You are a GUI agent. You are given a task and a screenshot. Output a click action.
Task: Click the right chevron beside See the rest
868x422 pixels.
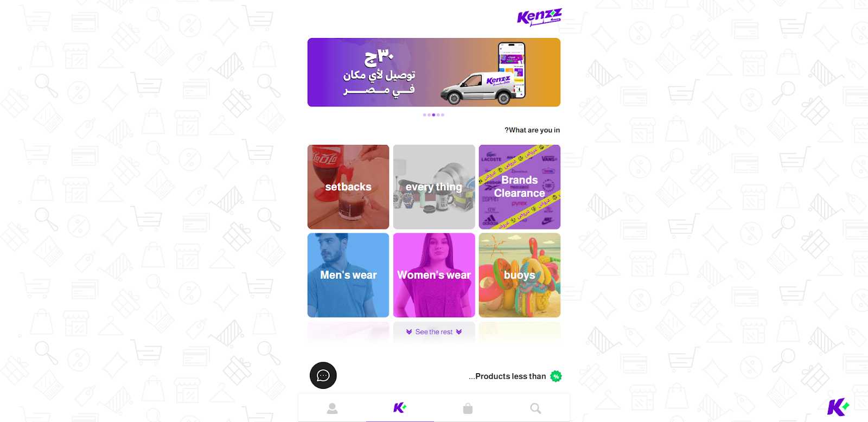[x=459, y=332]
